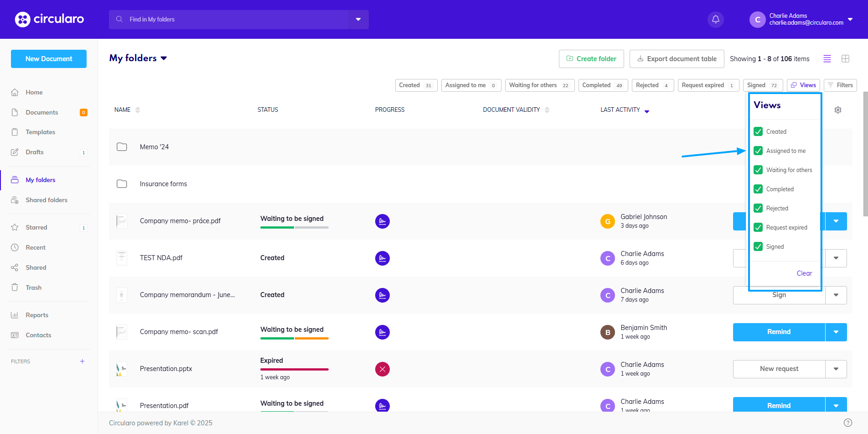Open the search scope dropdown arrow
The image size is (868, 434).
tap(358, 20)
